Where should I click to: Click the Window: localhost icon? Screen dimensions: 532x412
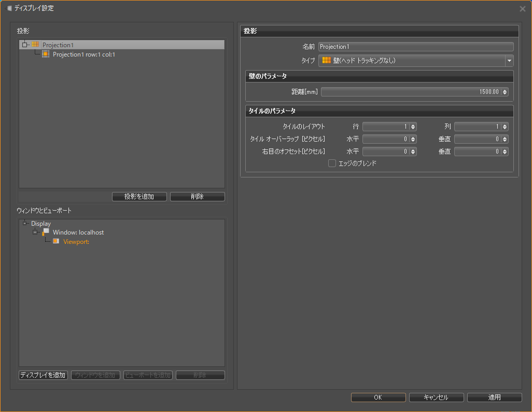(46, 232)
